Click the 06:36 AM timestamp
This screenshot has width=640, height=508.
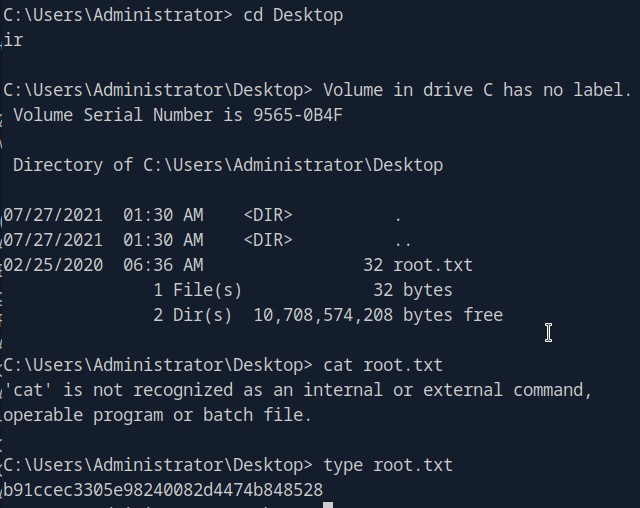coord(163,265)
